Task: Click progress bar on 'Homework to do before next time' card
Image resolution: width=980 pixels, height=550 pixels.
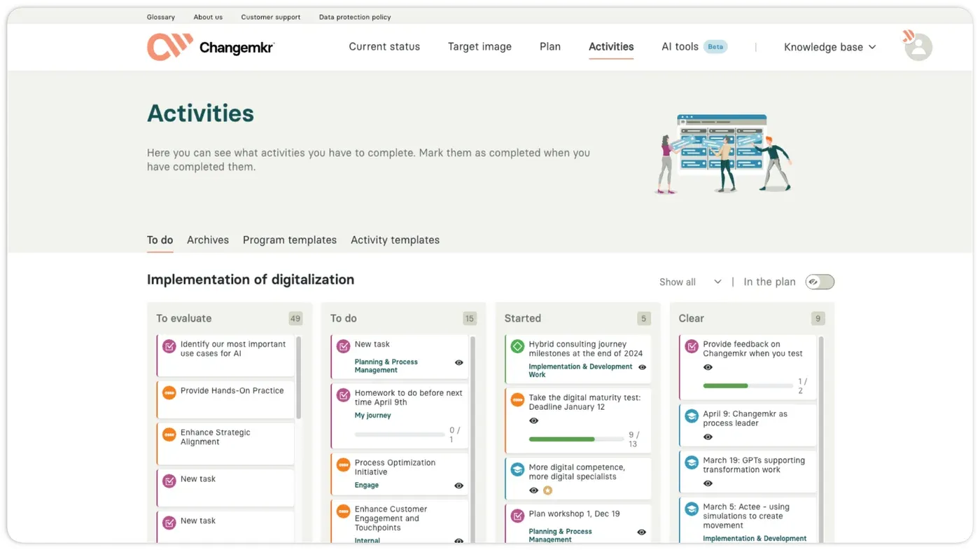Action: [x=400, y=434]
